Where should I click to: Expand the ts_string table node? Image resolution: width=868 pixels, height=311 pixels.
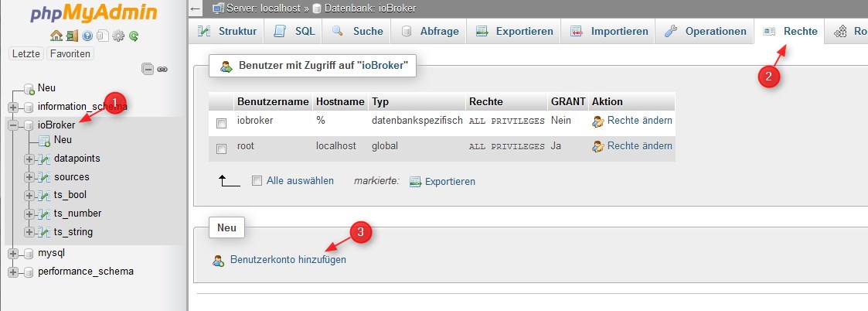(29, 232)
